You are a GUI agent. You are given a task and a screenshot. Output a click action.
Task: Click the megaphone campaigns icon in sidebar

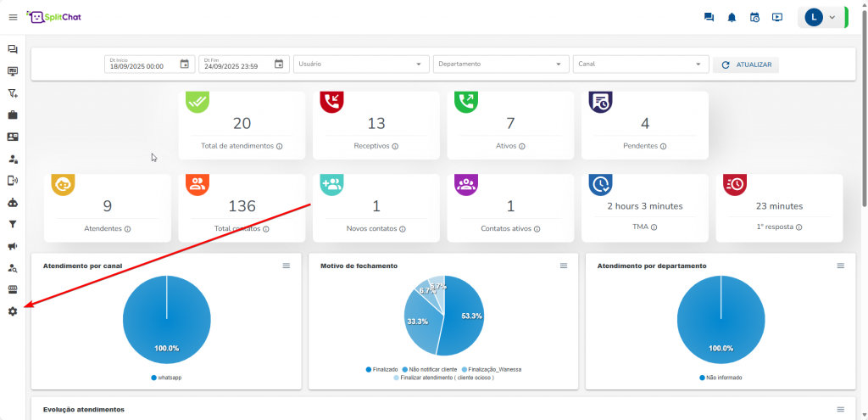coord(13,246)
